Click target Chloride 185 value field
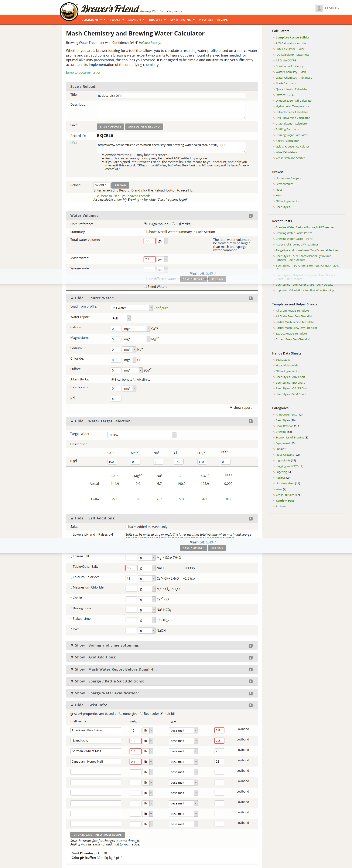Viewport: 352px width, 868px height. pyautogui.click(x=178, y=462)
